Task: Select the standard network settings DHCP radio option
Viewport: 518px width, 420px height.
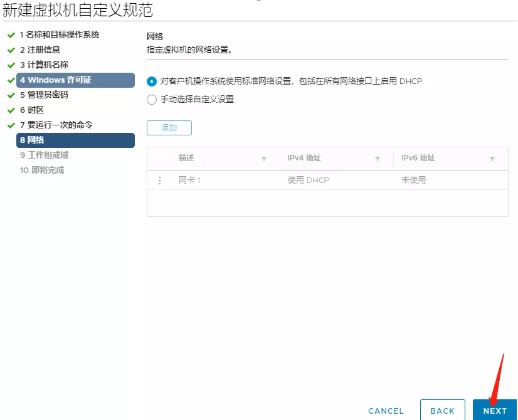Action: coord(152,81)
